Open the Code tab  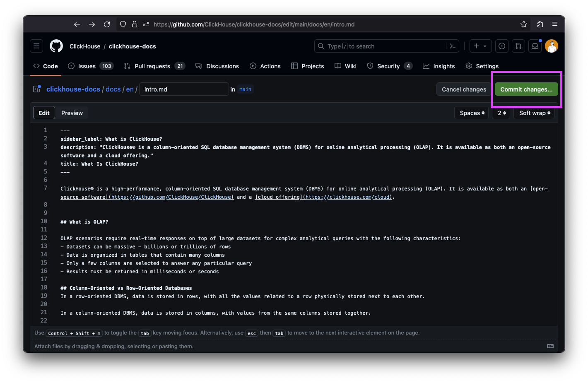click(x=46, y=66)
